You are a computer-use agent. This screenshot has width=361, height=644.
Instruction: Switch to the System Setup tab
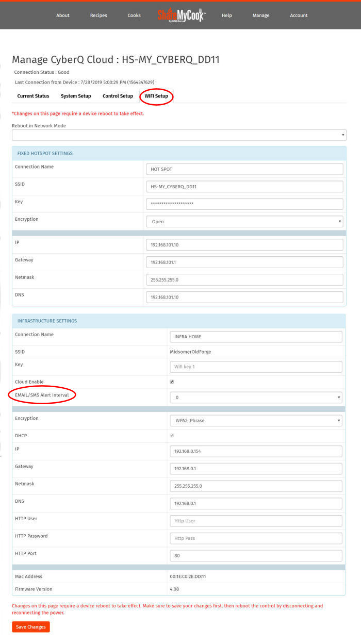(76, 96)
